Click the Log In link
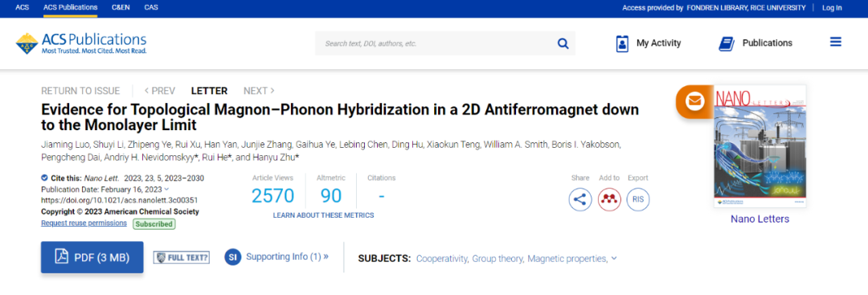868x295 pixels. 832,8
